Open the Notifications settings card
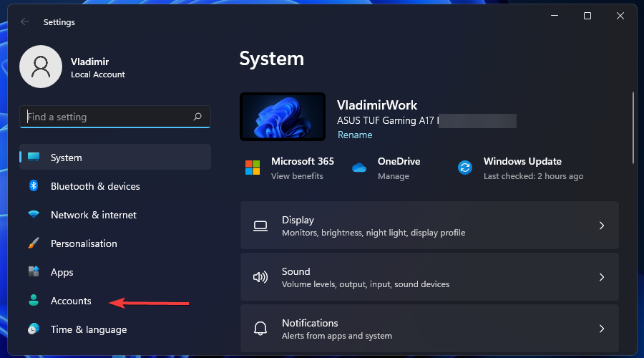Image resolution: width=644 pixels, height=358 pixels. [x=429, y=329]
